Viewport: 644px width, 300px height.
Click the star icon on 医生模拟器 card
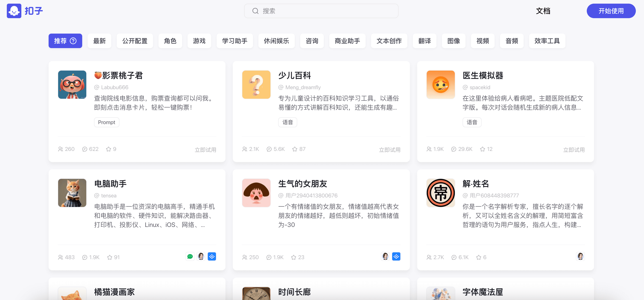pyautogui.click(x=482, y=149)
